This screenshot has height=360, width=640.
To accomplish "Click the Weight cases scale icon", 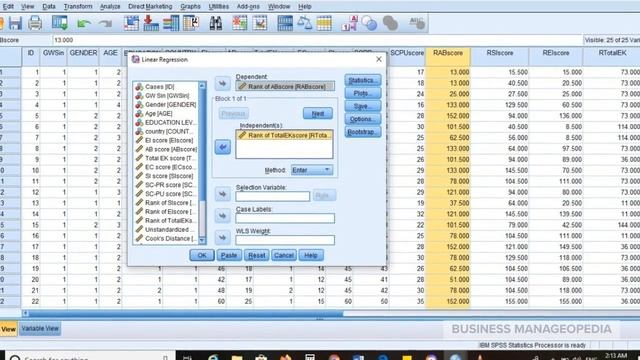I will pos(304,23).
